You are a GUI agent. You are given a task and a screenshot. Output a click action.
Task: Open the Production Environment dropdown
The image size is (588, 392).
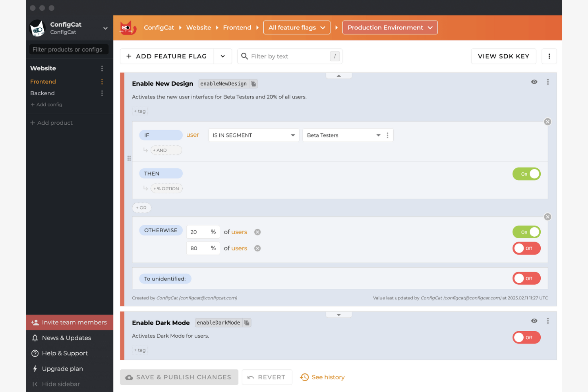390,27
